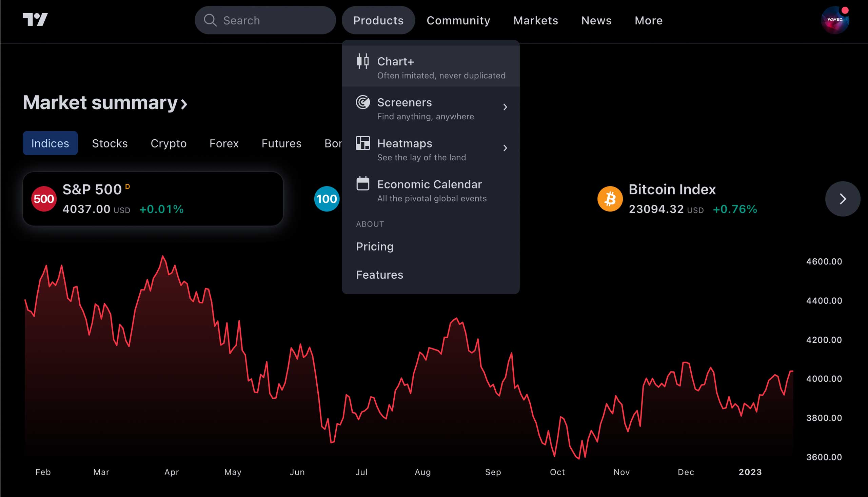Select the Screeners menu entry
This screenshot has height=497, width=868.
430,107
